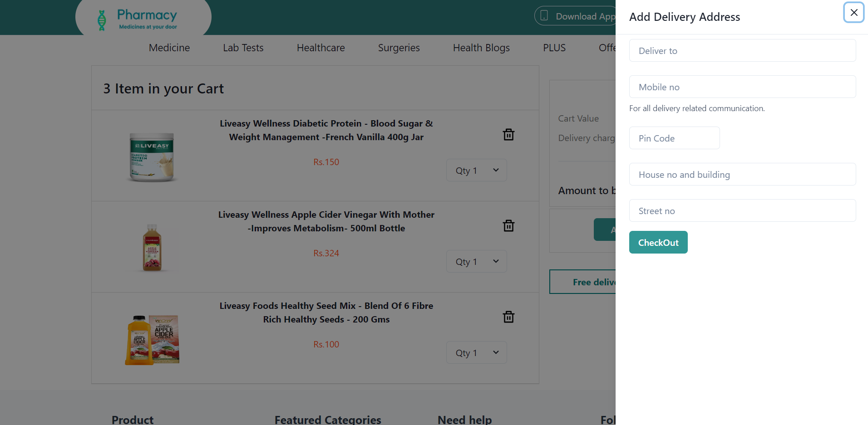Open Liveasy Wellness Apple Cider Vinegar title
The image size is (868, 425).
coord(326,221)
